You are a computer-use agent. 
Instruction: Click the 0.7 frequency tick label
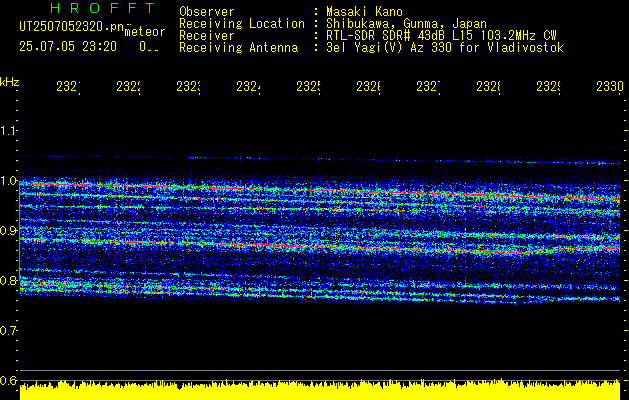click(8, 331)
